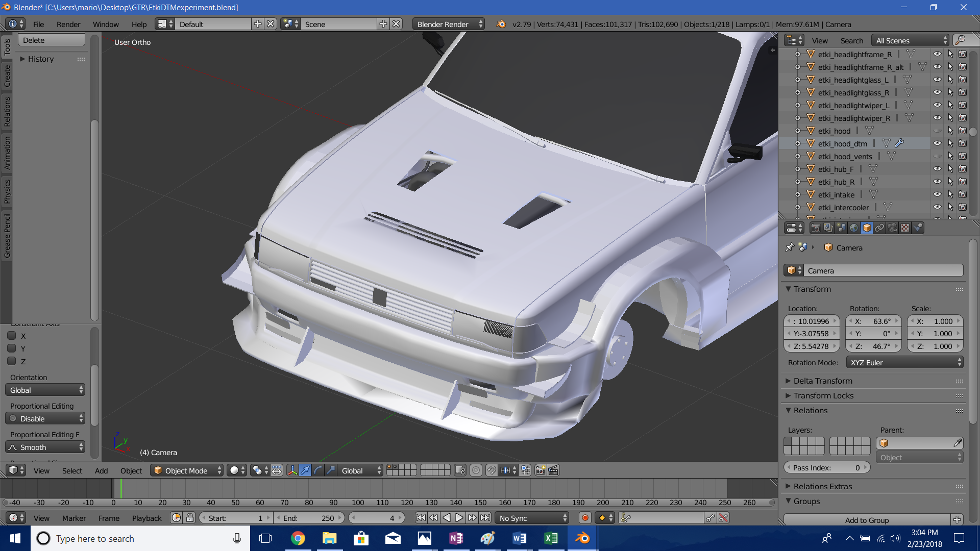Viewport: 980px width, 551px height.
Task: Open Texture properties tab (checker icon)
Action: [905, 228]
